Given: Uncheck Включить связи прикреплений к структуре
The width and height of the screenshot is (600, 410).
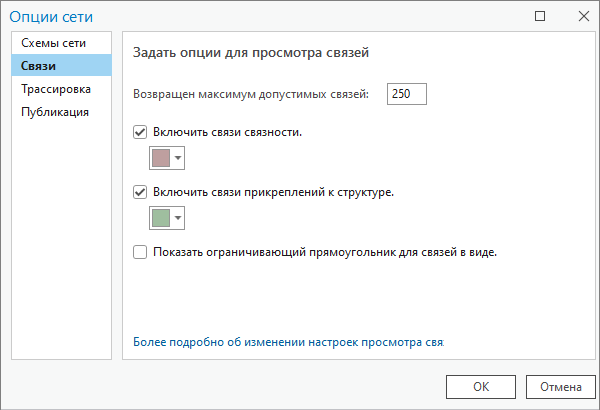Looking at the screenshot, I should tap(141, 192).
